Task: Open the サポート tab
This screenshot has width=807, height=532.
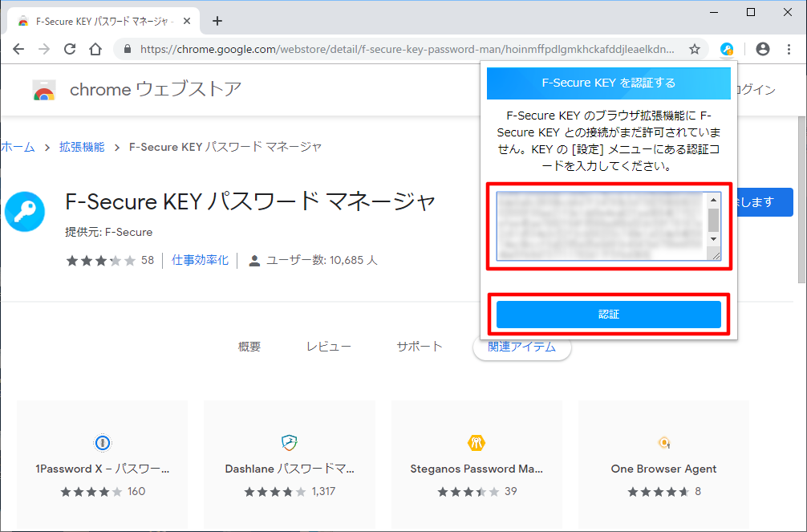Action: (x=419, y=347)
